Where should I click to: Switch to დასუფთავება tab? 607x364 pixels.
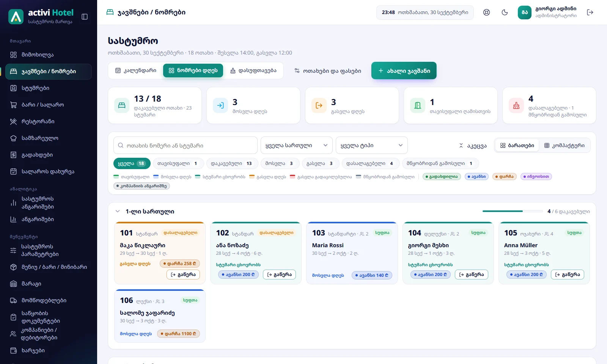253,71
